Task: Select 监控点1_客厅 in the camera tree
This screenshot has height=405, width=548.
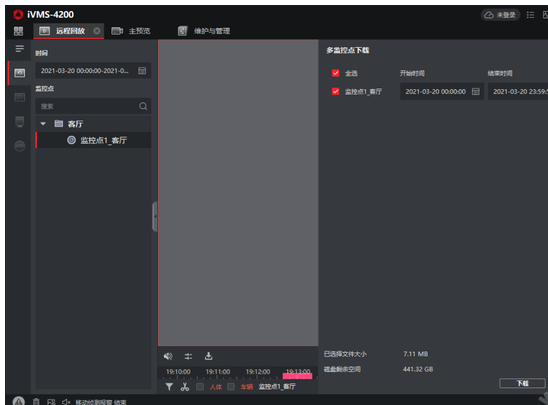Action: tap(94, 140)
